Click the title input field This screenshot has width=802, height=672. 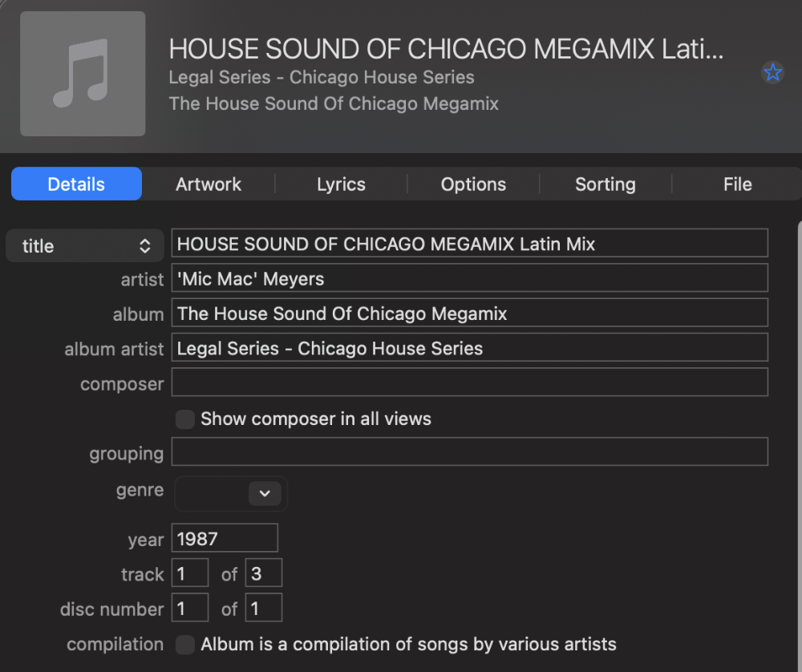point(469,243)
